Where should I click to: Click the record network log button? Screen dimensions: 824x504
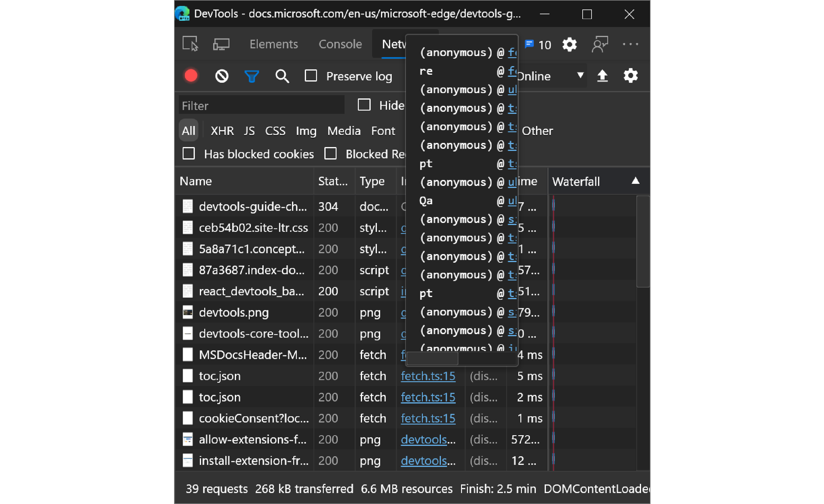(x=192, y=75)
